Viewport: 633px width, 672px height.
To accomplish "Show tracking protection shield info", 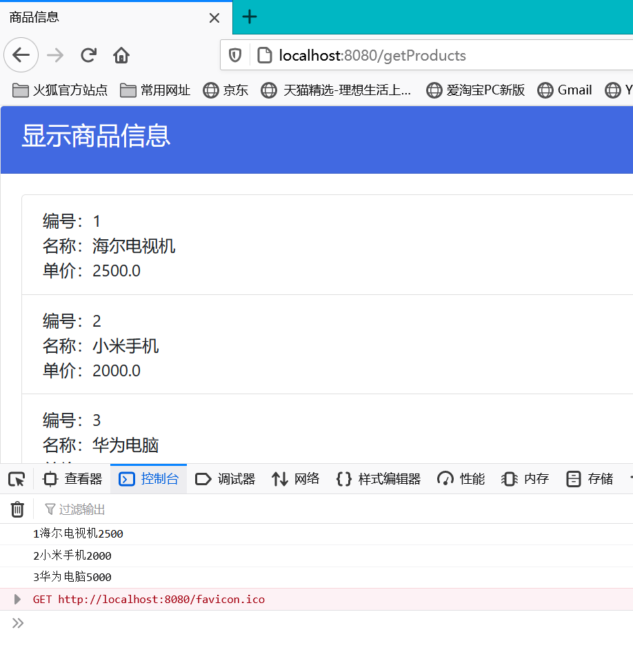I will tap(235, 55).
